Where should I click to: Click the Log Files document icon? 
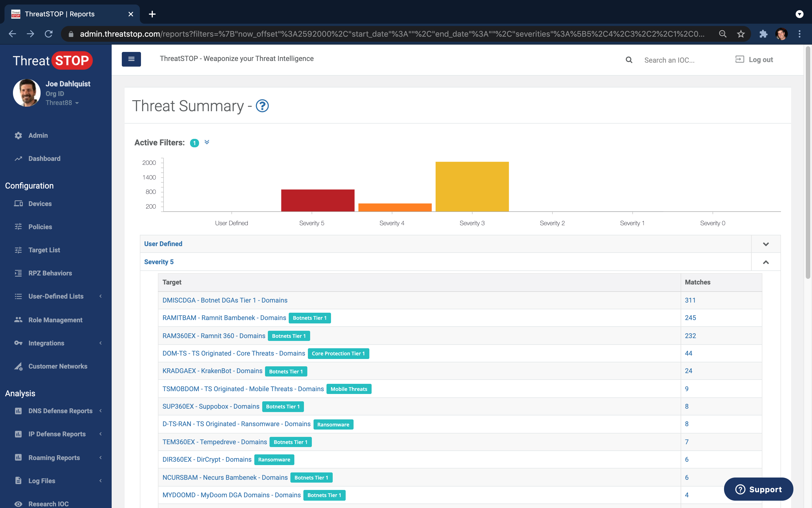[x=18, y=481]
